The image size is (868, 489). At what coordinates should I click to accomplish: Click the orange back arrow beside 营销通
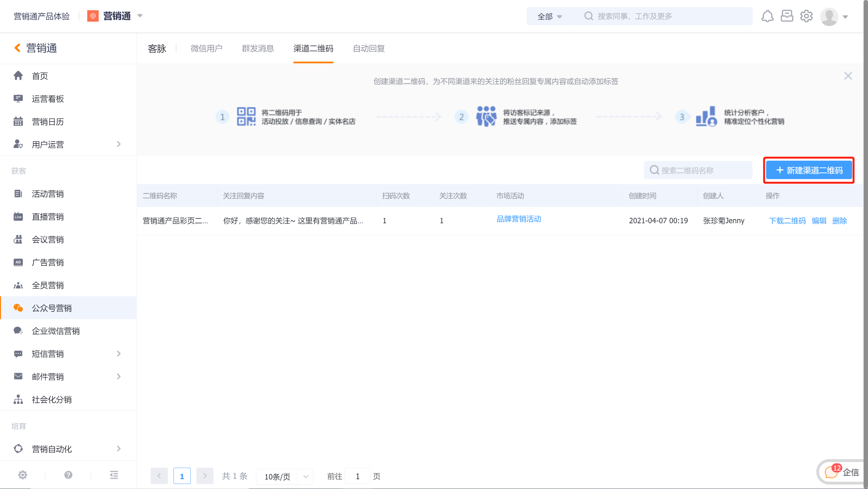tap(17, 48)
